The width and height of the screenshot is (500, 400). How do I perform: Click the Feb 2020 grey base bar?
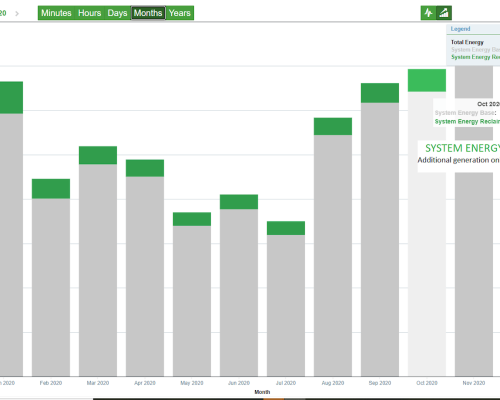coord(51,287)
